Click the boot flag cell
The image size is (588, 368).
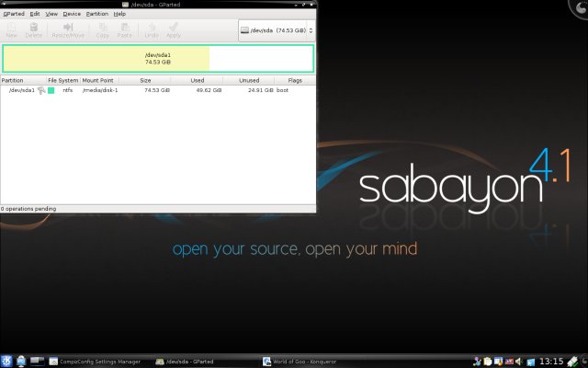pyautogui.click(x=282, y=90)
